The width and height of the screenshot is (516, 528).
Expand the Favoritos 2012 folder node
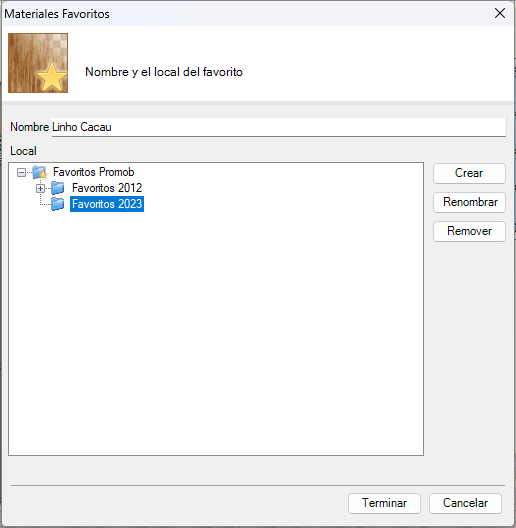point(40,188)
